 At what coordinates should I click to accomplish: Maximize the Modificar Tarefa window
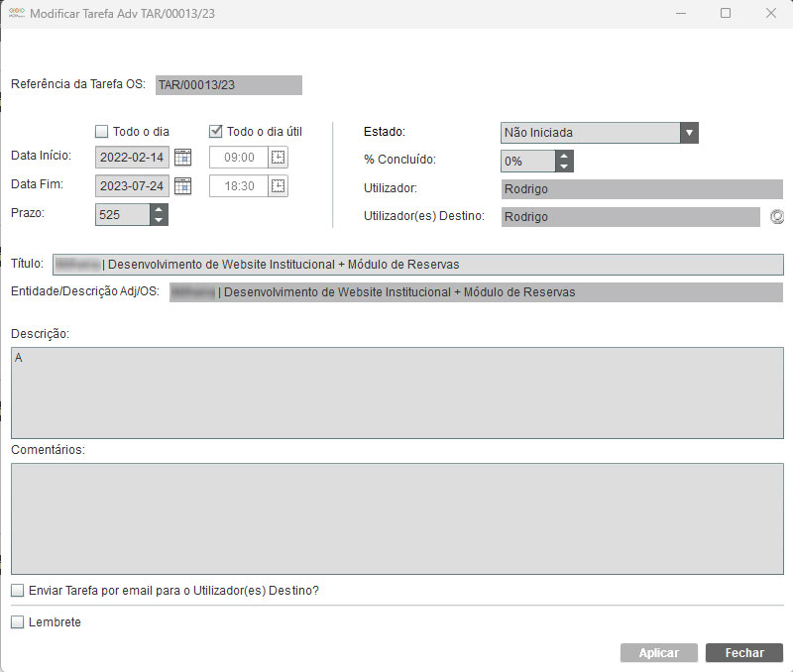(x=726, y=14)
